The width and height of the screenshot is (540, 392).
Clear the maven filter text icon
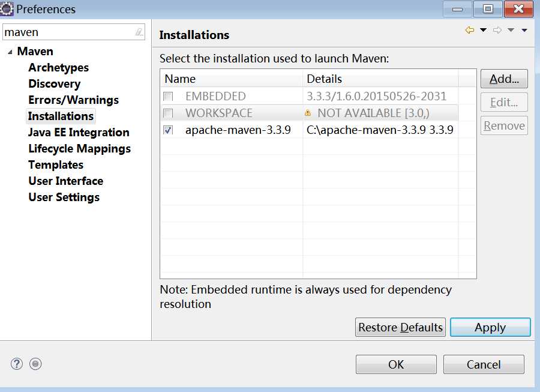tap(139, 32)
